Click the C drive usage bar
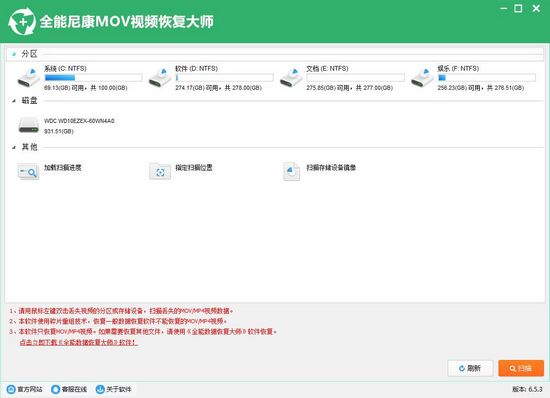The width and height of the screenshot is (550, 398). tap(93, 77)
